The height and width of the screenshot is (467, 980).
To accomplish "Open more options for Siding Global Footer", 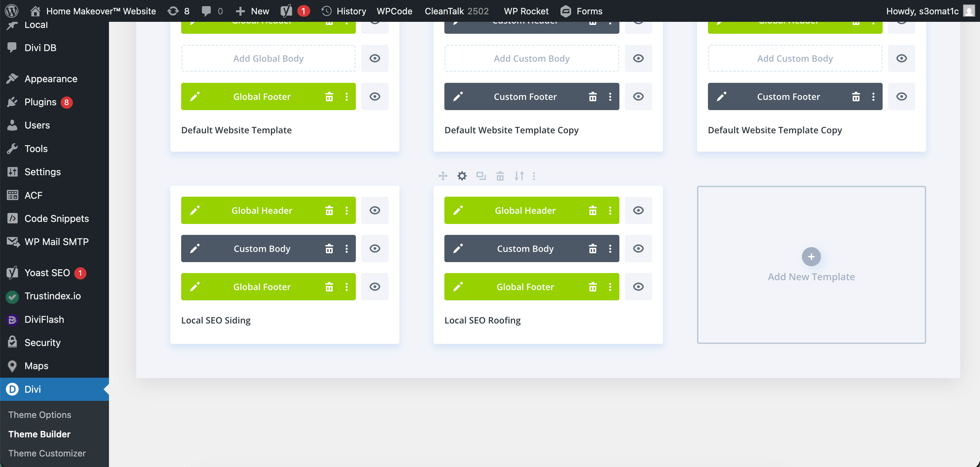I will pyautogui.click(x=347, y=286).
